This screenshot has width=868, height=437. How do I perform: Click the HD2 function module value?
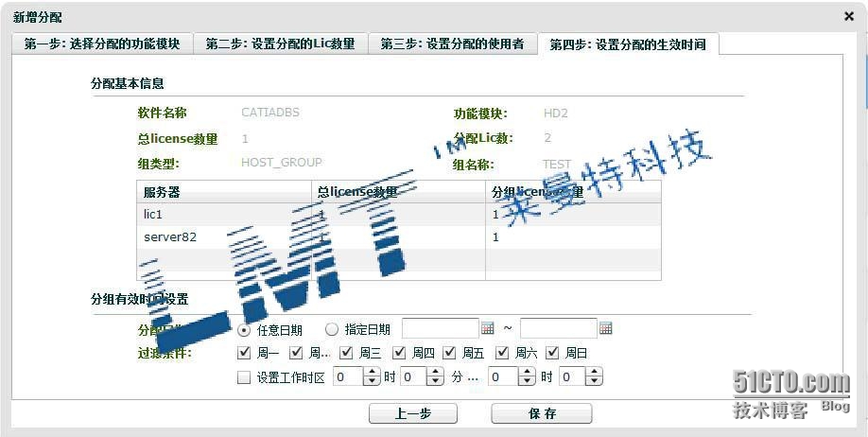click(556, 114)
